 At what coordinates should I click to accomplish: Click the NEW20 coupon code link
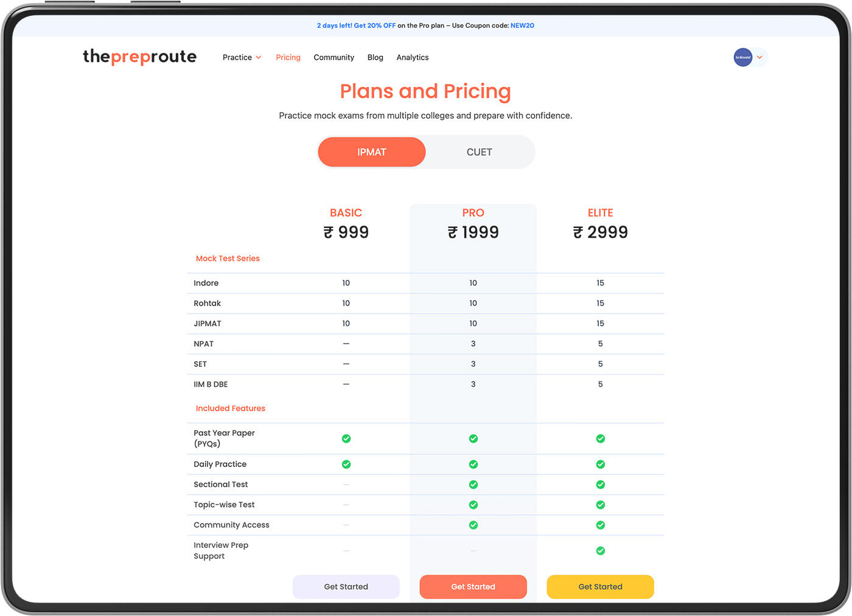pyautogui.click(x=522, y=26)
